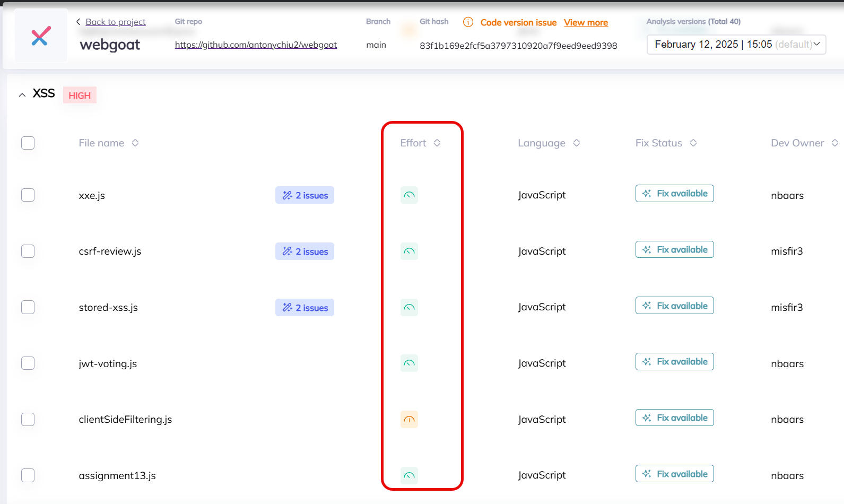The height and width of the screenshot is (504, 844).
Task: Click the orange effort icon for clientSideFiltering.js
Action: coord(409,420)
